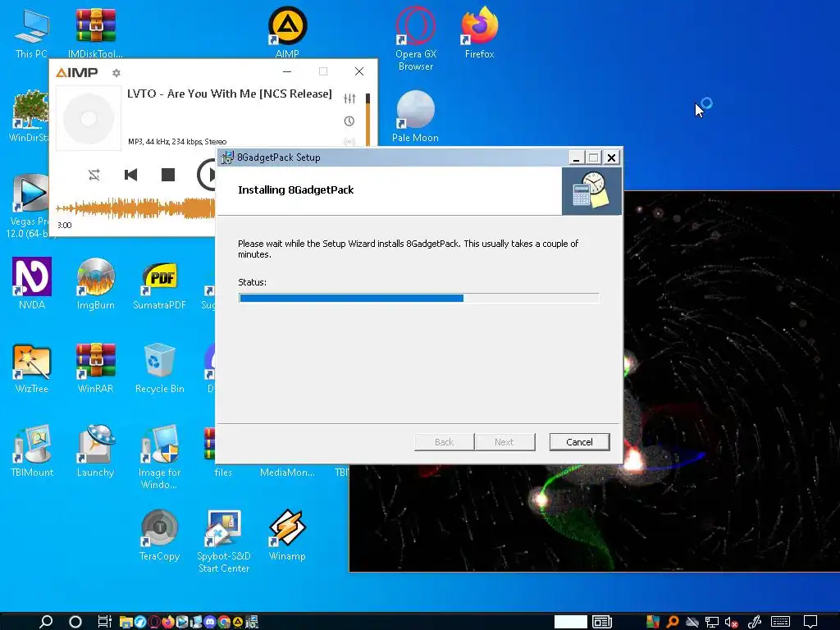Select the Winamp desktop shortcut
Screen dimensions: 840x630
(287, 535)
